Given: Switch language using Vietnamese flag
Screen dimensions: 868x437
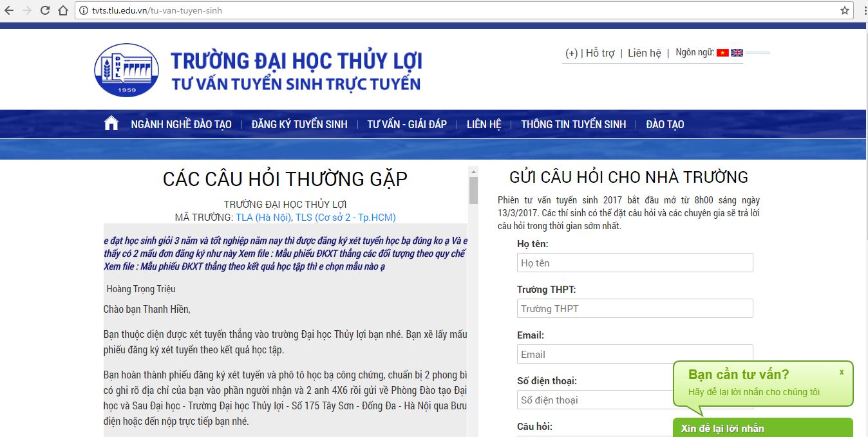Looking at the screenshot, I should (x=722, y=53).
